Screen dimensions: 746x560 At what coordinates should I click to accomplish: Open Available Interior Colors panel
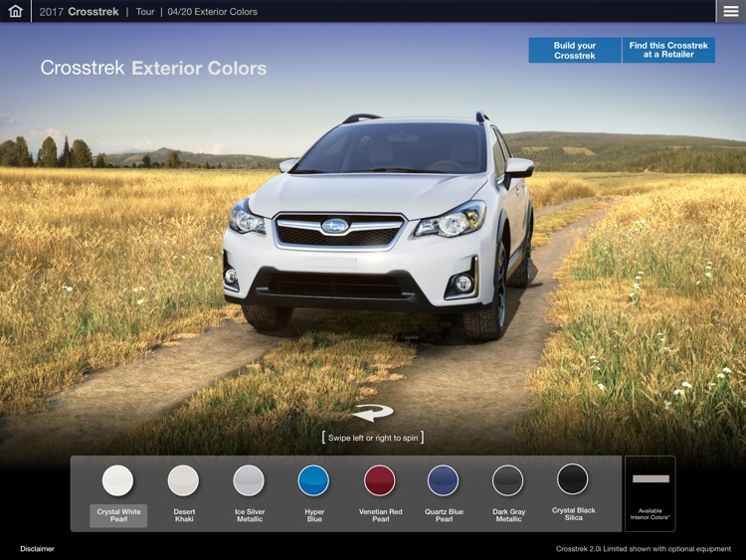point(650,493)
